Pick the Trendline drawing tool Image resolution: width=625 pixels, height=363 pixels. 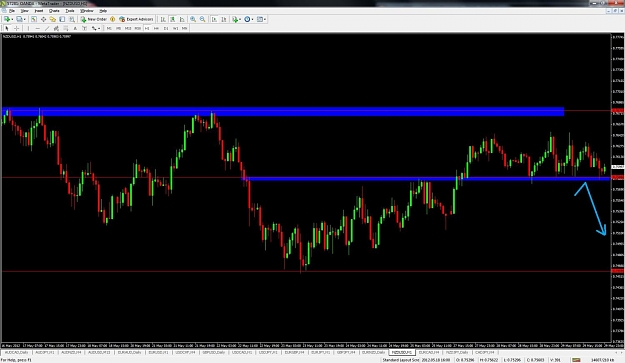[47, 28]
